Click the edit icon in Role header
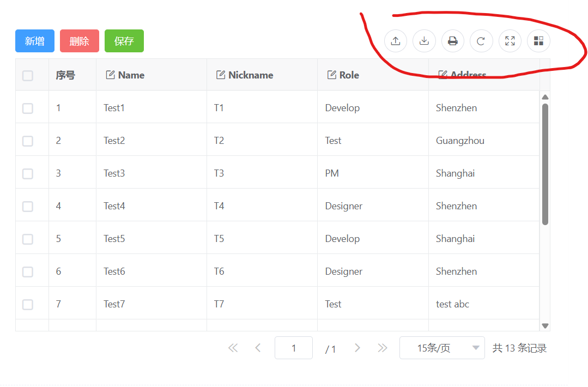This screenshot has width=588, height=387. pos(331,75)
